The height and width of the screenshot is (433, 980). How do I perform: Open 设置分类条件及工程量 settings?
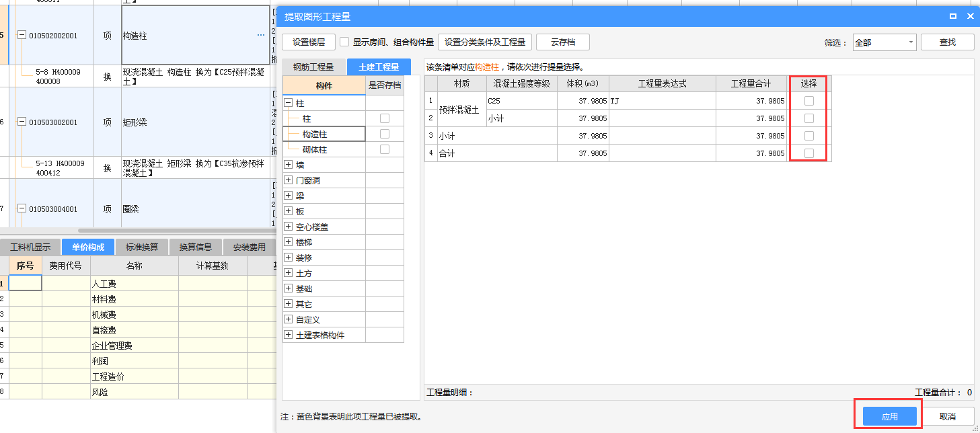(x=485, y=42)
